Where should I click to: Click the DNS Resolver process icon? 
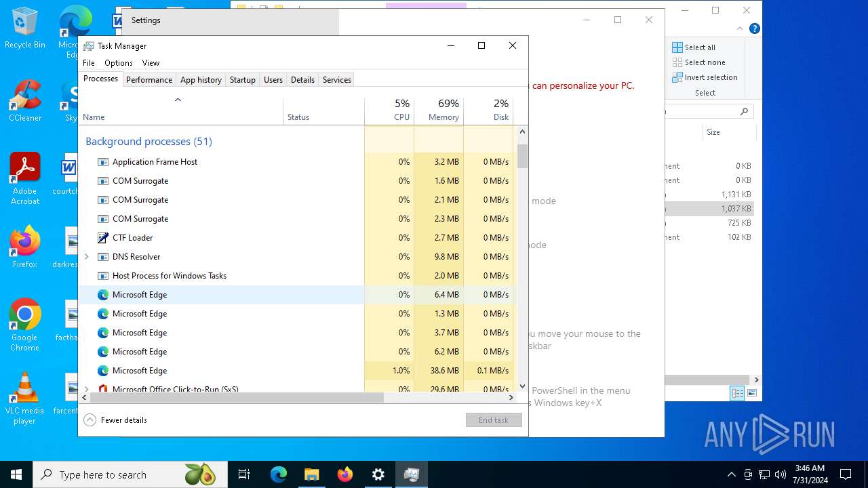pyautogui.click(x=103, y=257)
